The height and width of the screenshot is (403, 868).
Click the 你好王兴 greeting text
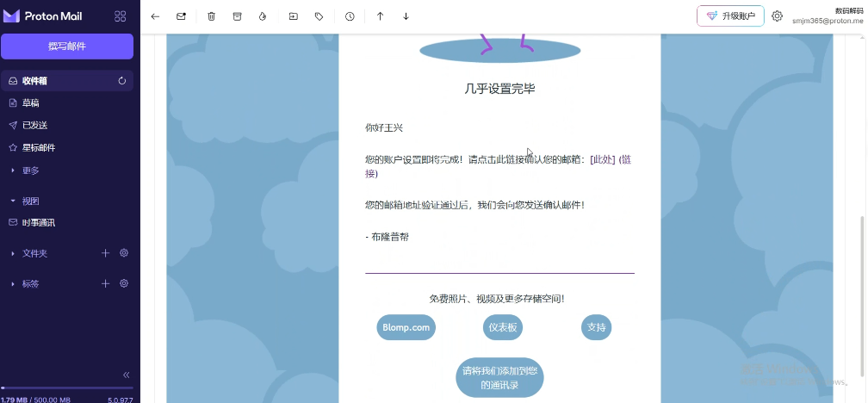384,127
